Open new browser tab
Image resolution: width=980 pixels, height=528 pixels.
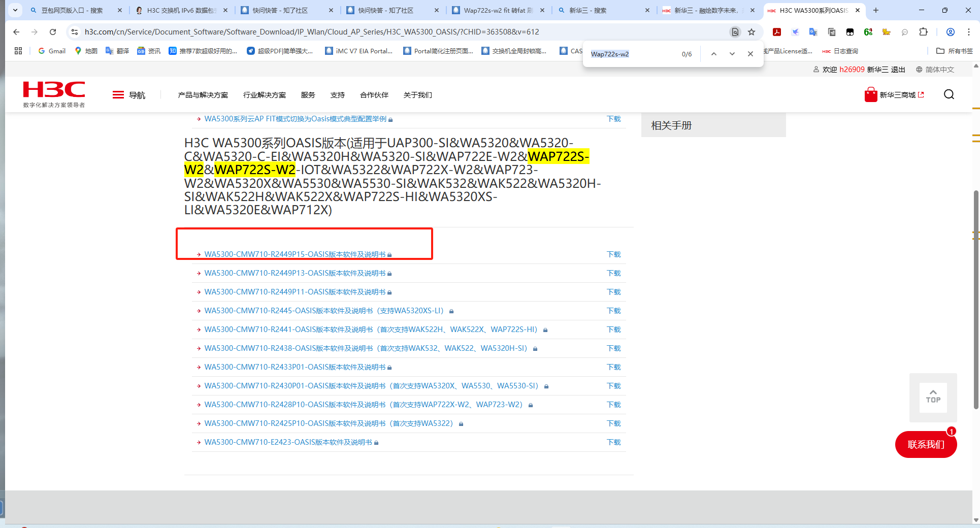coord(876,10)
